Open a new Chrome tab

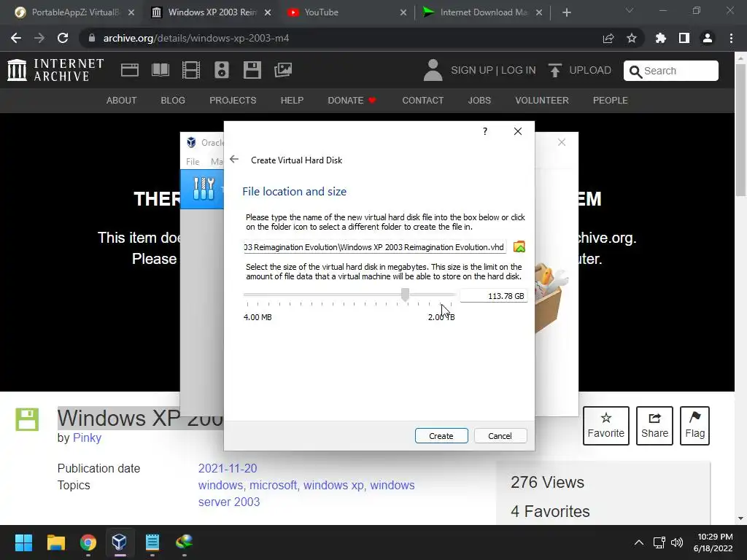[x=566, y=12]
